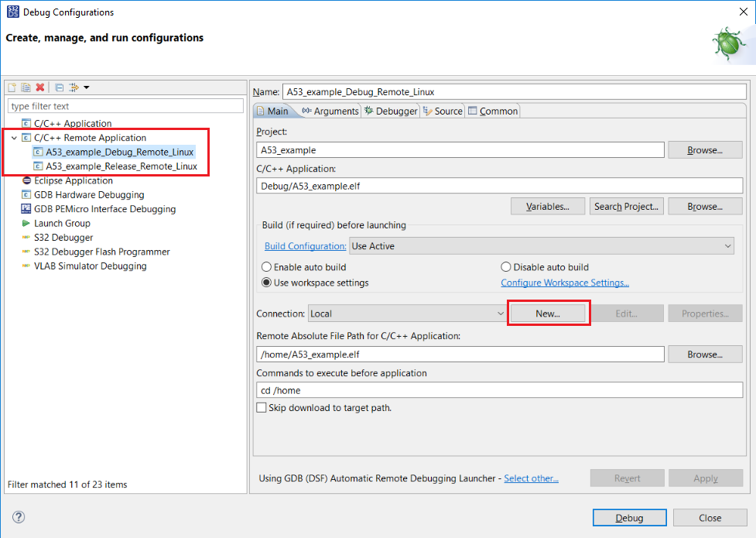Open the Configure Workspace Settings link

click(x=565, y=283)
